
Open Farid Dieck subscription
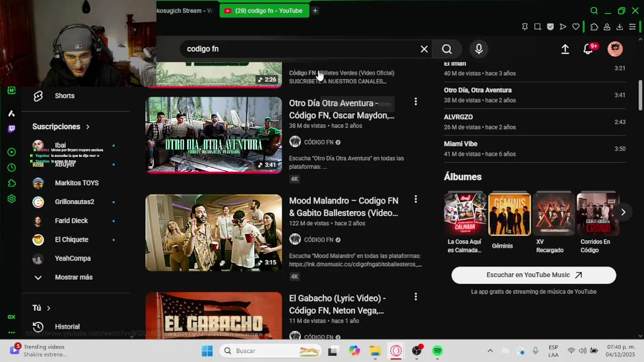click(71, 221)
